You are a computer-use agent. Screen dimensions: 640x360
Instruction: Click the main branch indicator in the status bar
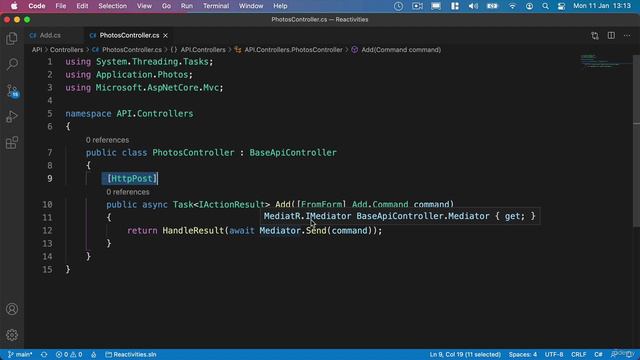[20, 354]
